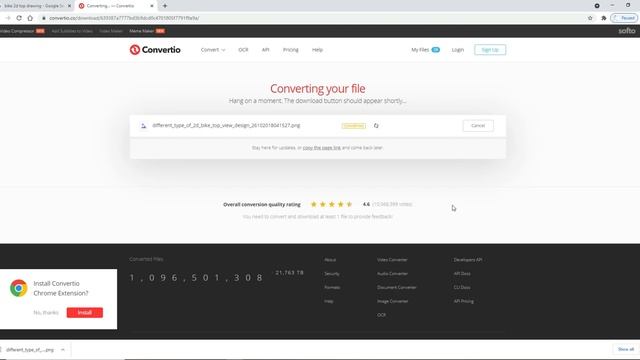Open the Chrome extensions puzzle icon
Image resolution: width=640 pixels, height=360 pixels.
click(604, 18)
